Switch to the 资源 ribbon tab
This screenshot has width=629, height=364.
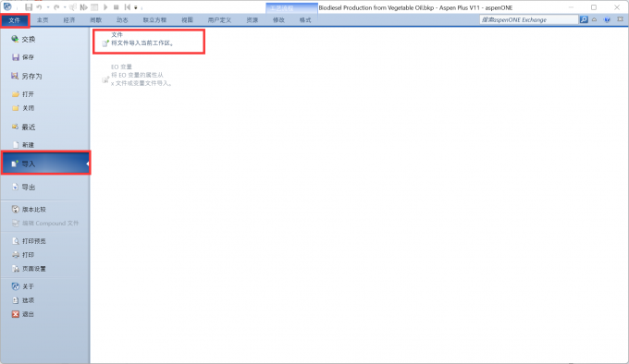pyautogui.click(x=252, y=20)
